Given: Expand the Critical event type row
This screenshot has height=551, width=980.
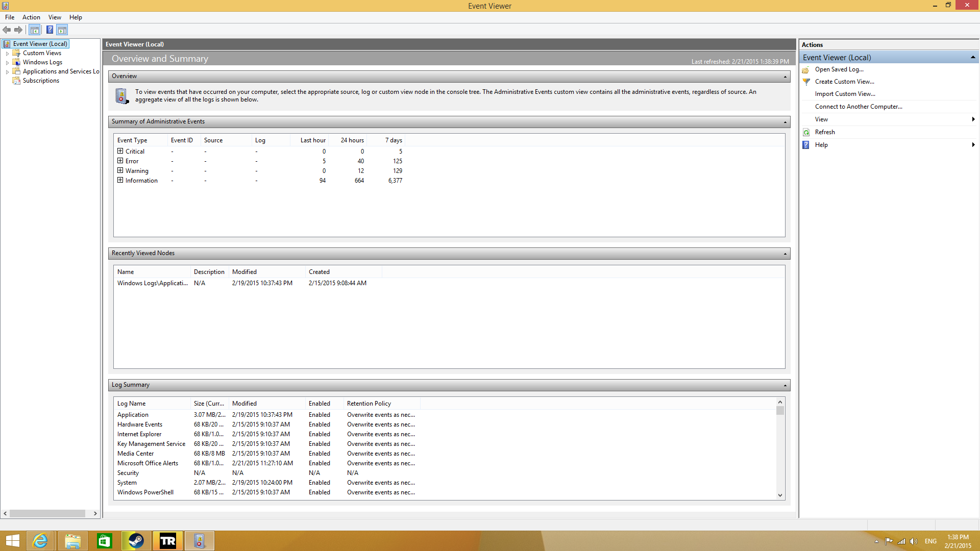Looking at the screenshot, I should (x=120, y=152).
